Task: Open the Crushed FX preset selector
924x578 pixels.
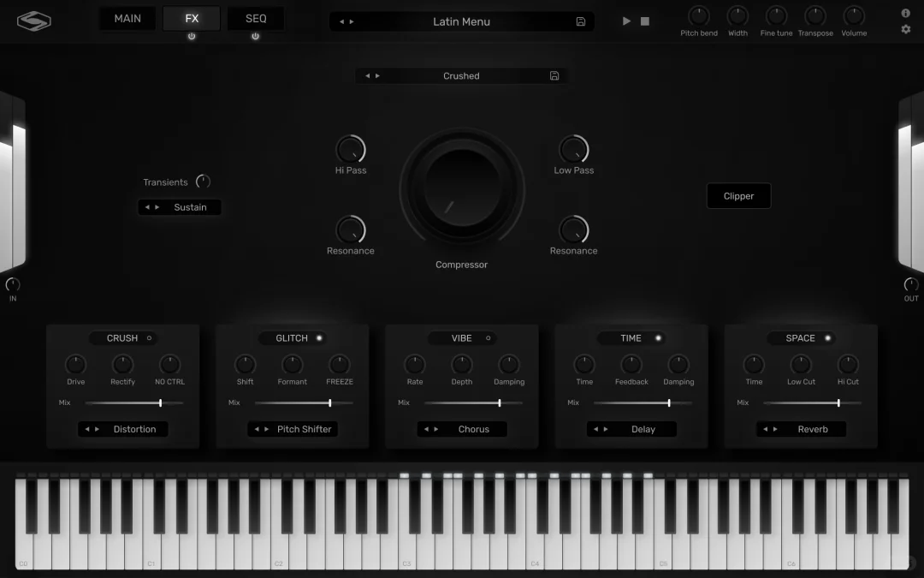Action: pyautogui.click(x=461, y=75)
